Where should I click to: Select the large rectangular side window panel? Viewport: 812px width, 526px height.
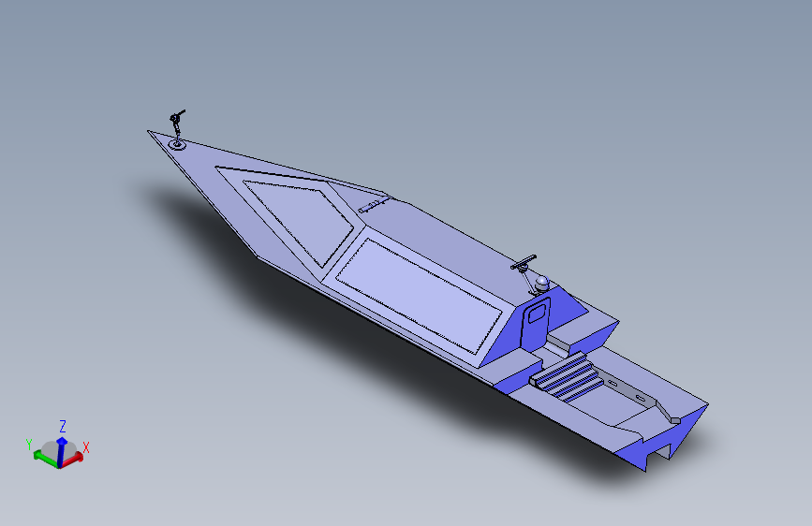420,296
